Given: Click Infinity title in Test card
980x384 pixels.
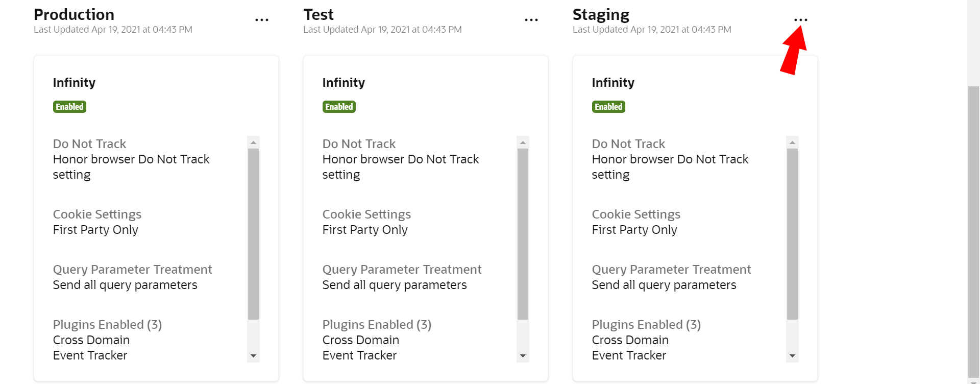Looking at the screenshot, I should pos(344,83).
